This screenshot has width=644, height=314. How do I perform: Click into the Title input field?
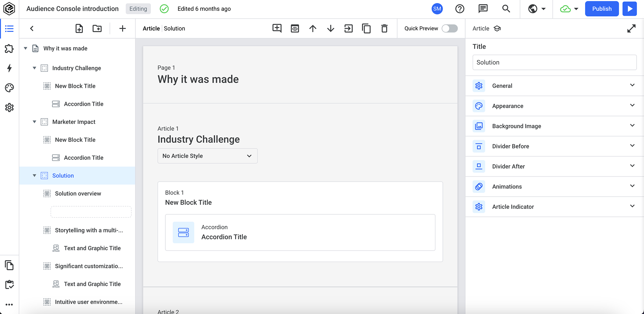(554, 62)
